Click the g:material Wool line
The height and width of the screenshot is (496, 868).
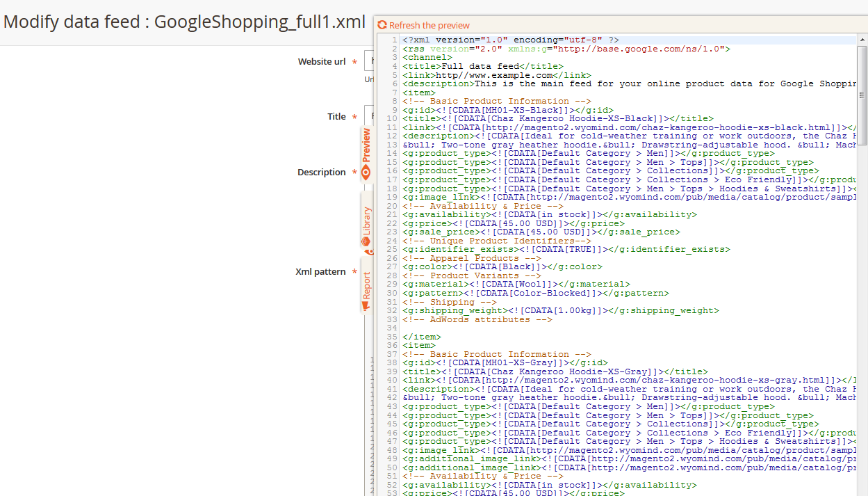pyautogui.click(x=516, y=284)
